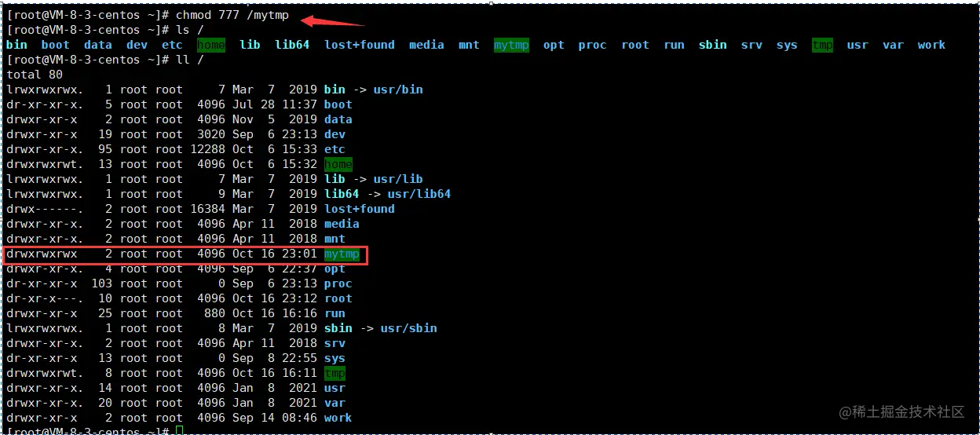Click the 'ls /' command on the second prompt line
The height and width of the screenshot is (435, 980).
[x=188, y=30]
